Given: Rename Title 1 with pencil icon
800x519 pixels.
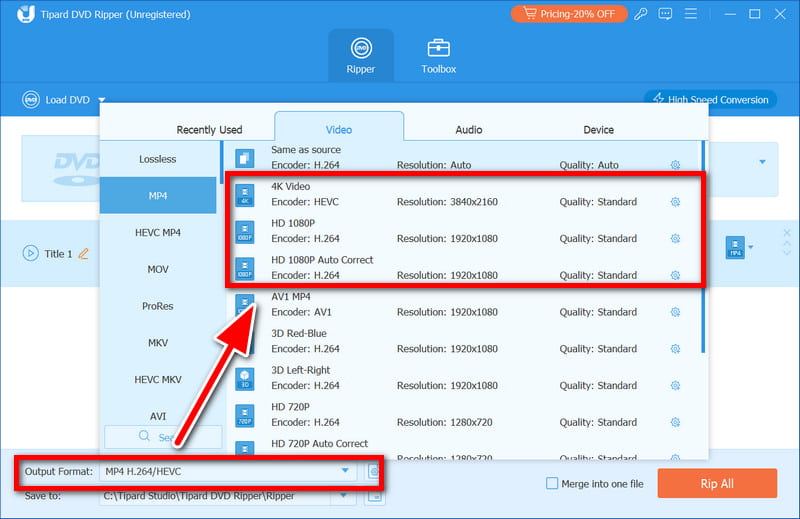Looking at the screenshot, I should (x=83, y=253).
